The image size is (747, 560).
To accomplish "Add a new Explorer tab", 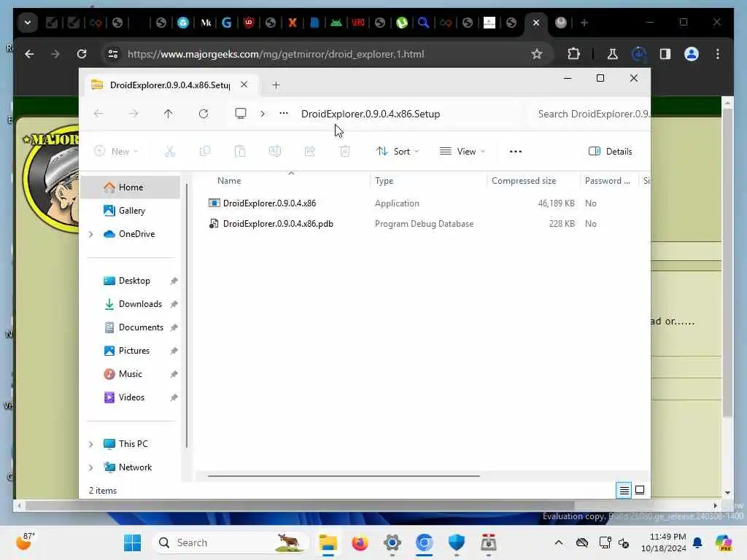I will click(x=276, y=85).
